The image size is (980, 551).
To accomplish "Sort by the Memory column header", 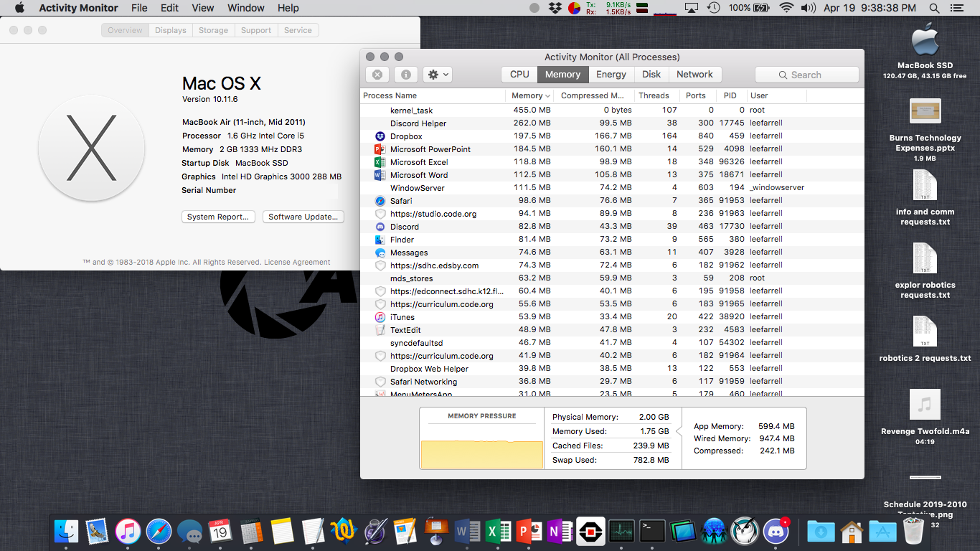I will pyautogui.click(x=531, y=95).
